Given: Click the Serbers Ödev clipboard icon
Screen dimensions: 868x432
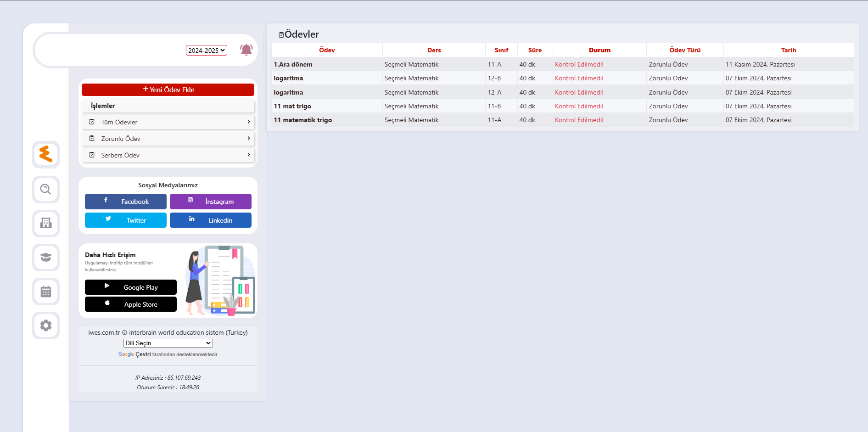Looking at the screenshot, I should (x=92, y=155).
